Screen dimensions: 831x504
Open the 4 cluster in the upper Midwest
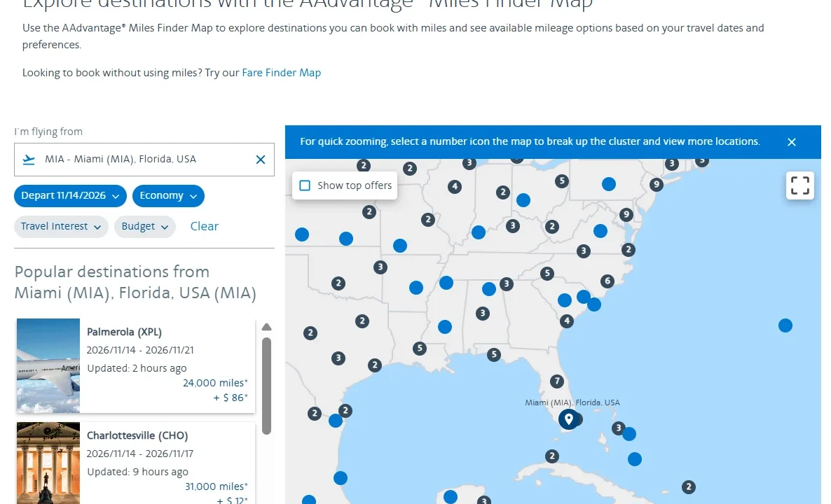pyautogui.click(x=454, y=186)
